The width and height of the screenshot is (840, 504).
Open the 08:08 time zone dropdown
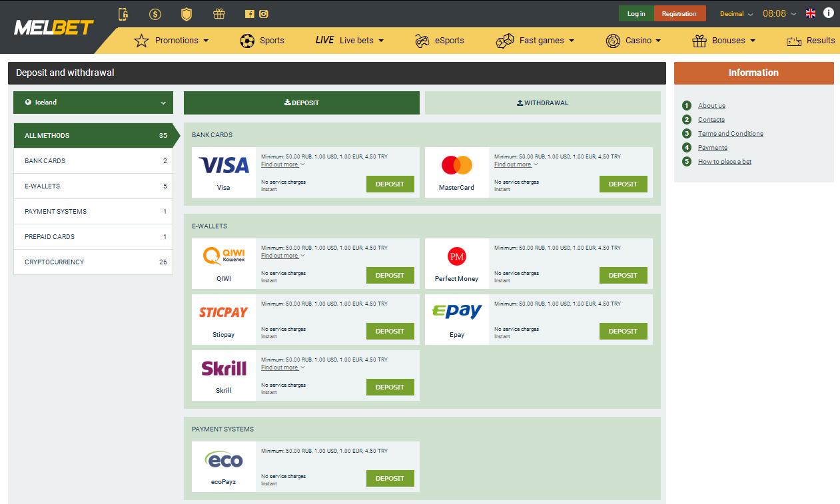pyautogui.click(x=779, y=14)
